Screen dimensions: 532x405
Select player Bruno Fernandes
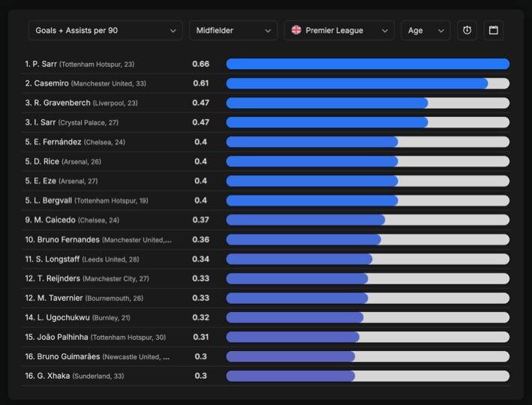98,239
